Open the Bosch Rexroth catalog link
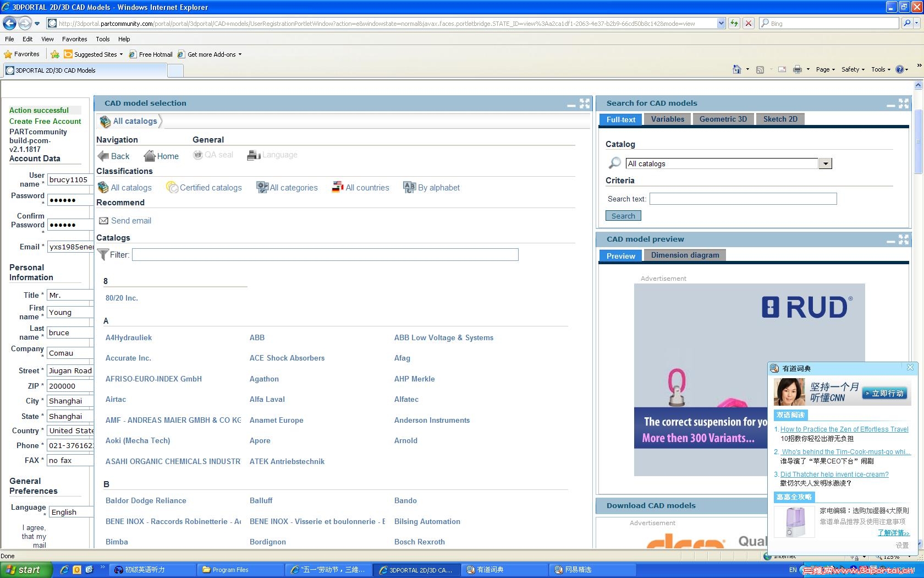Viewport: 924px width, 578px height. (x=420, y=542)
